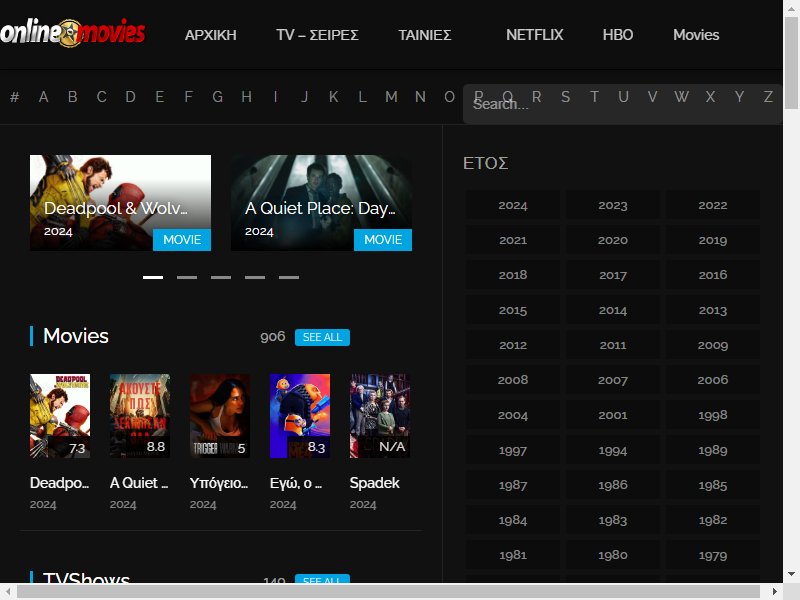Select the fifth carousel indicator dash
800x600 pixels.
(289, 277)
